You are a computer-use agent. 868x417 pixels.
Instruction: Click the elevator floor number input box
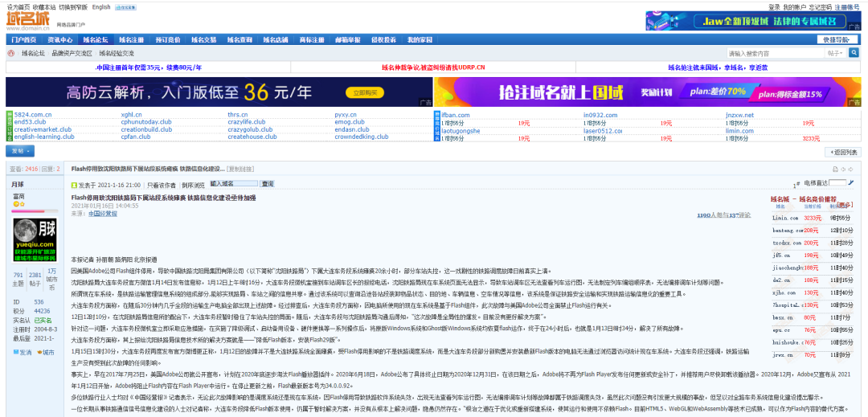click(837, 182)
